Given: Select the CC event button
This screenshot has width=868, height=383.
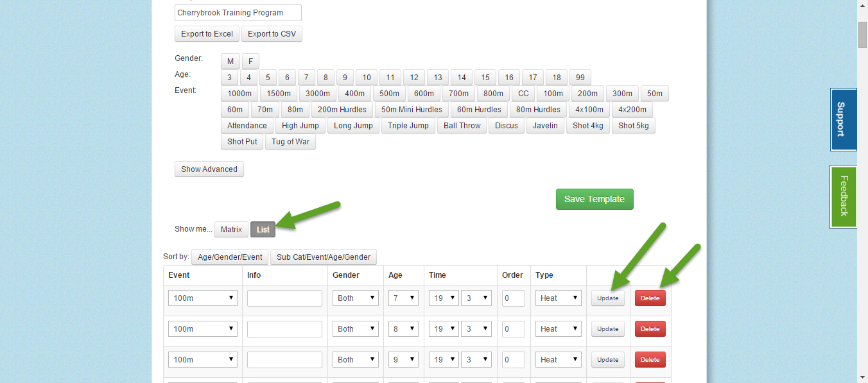Looking at the screenshot, I should (524, 94).
